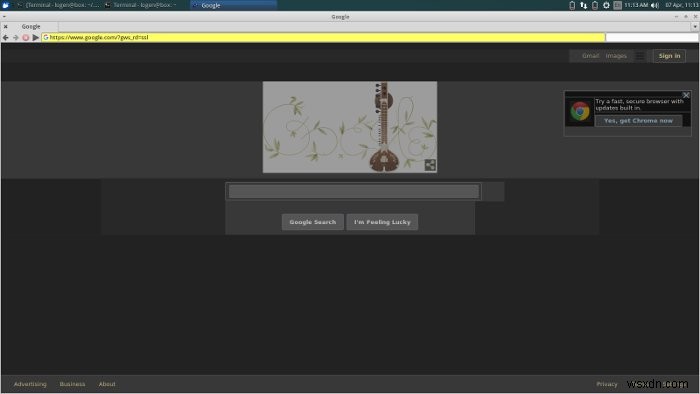Click the I'm Feeling Lucky button

(382, 222)
